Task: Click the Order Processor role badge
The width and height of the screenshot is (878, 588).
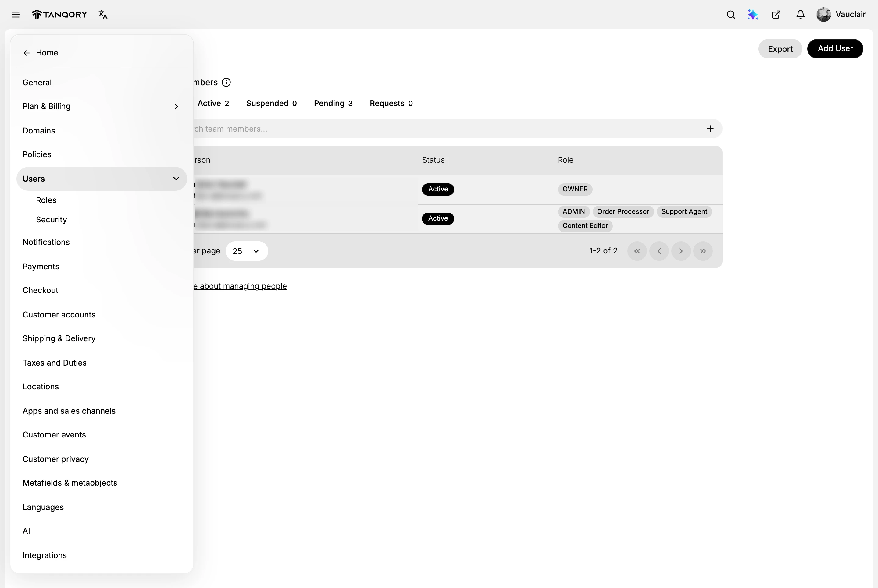Action: (623, 211)
